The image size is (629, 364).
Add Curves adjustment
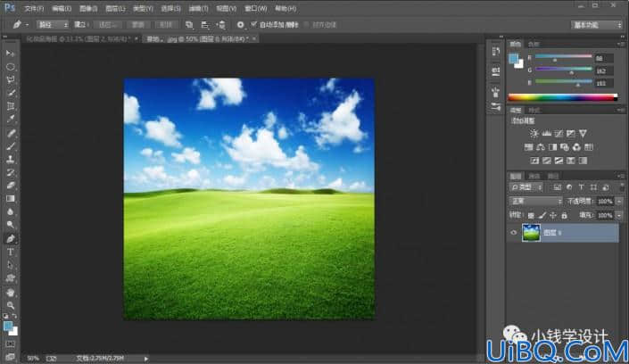coord(559,133)
